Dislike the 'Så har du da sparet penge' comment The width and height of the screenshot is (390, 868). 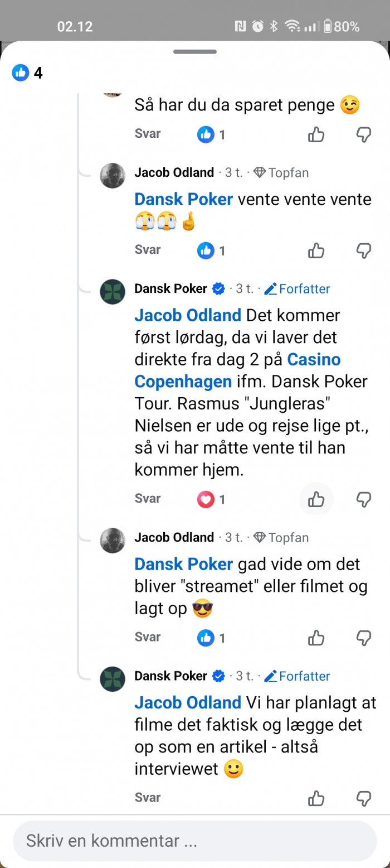click(x=363, y=134)
